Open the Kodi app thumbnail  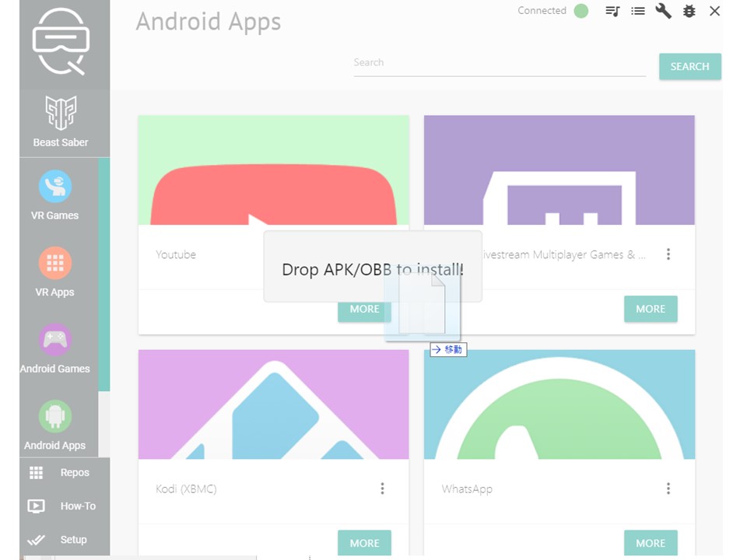(273, 404)
